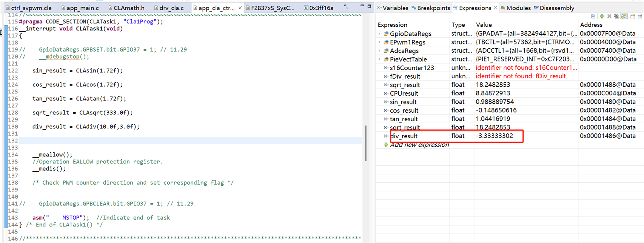Click the Expression column header
The width and height of the screenshot is (644, 243).
click(x=392, y=25)
